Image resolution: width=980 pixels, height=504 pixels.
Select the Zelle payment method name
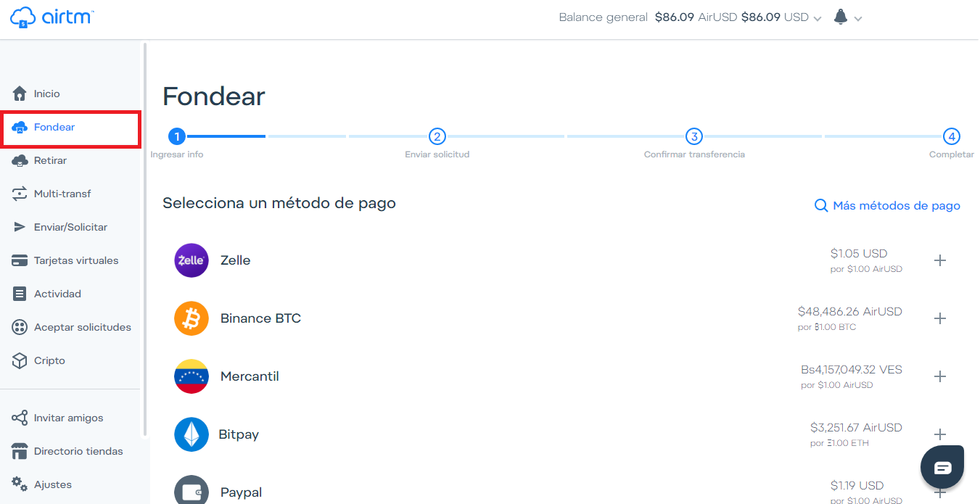click(236, 260)
